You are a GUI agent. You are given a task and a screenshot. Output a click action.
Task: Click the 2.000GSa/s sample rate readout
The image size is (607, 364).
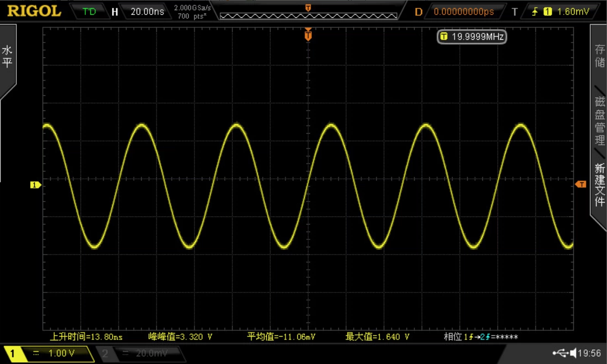tap(192, 8)
